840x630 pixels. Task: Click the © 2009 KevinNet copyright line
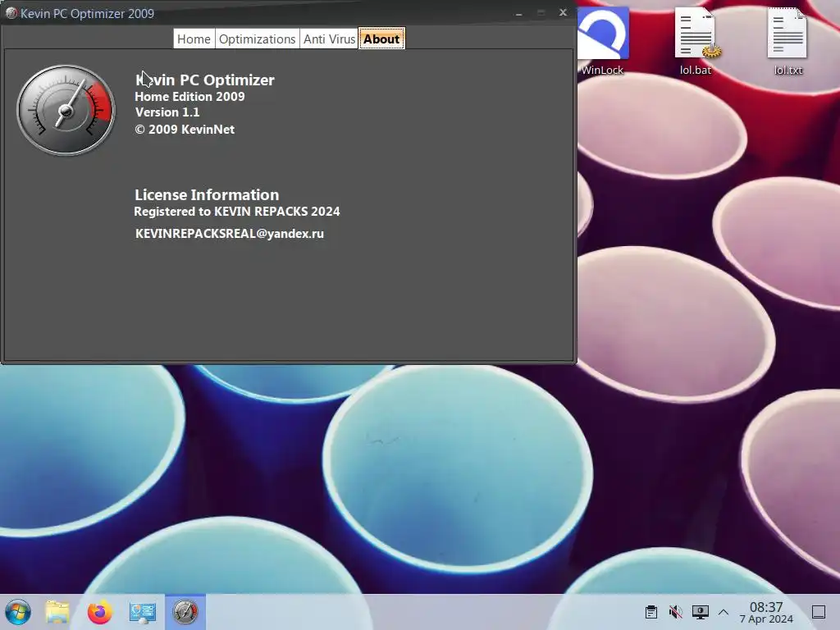185,129
